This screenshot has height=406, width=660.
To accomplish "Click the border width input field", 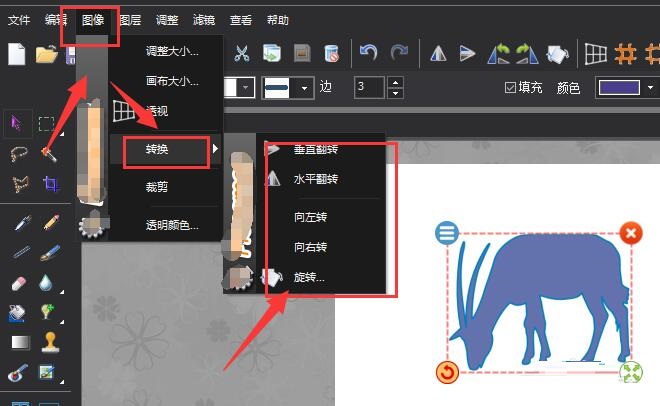I will 369,88.
